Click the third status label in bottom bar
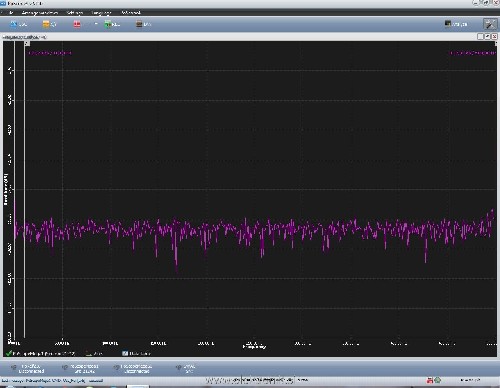 pos(136,368)
